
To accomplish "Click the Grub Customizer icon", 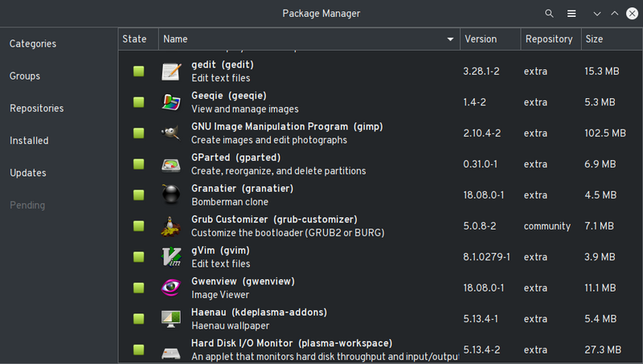I will click(171, 226).
